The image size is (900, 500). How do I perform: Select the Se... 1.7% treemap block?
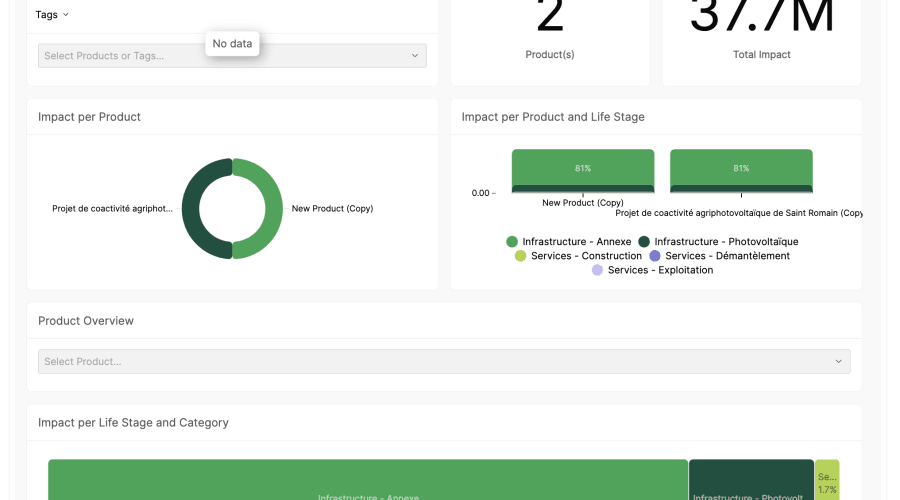(x=827, y=480)
